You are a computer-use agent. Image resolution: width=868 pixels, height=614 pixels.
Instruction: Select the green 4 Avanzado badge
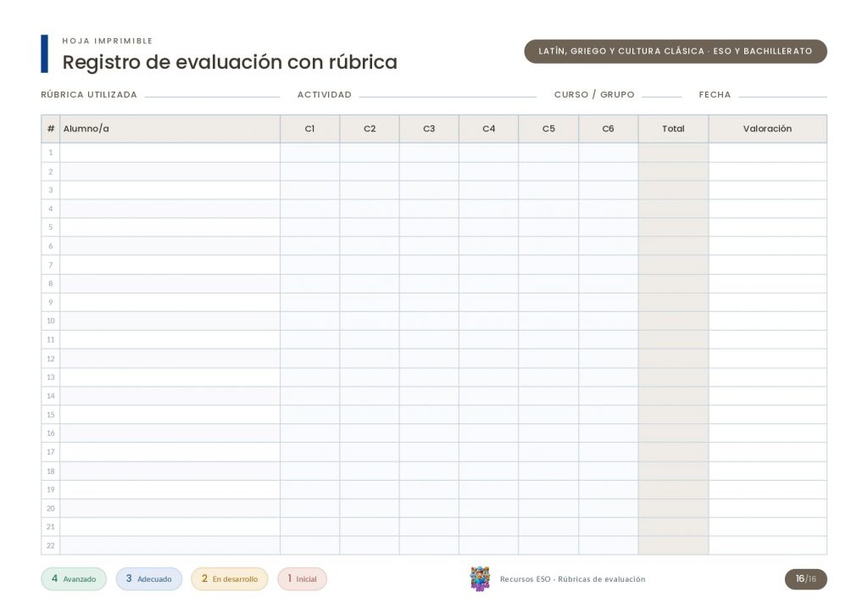(x=74, y=578)
